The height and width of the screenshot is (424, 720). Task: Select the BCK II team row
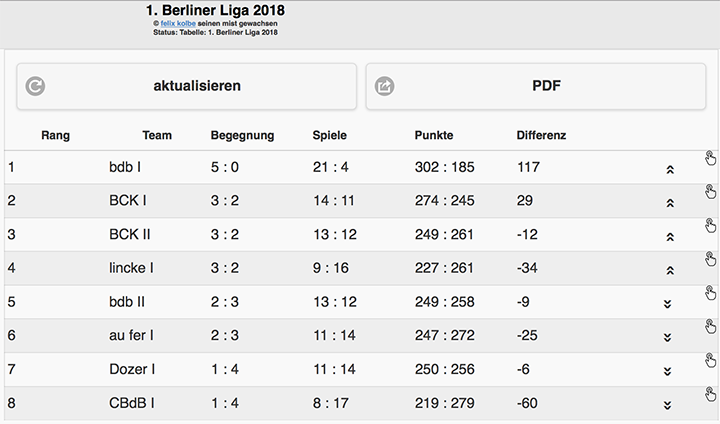point(130,235)
